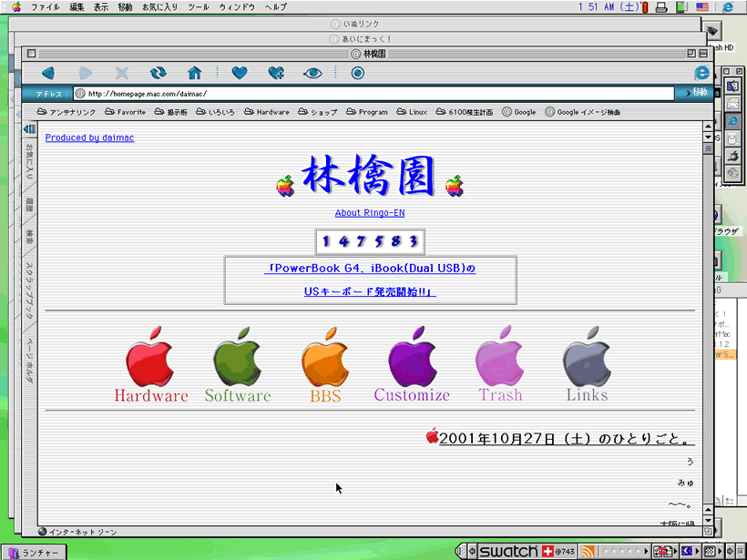747x560 pixels.
Task: Follow the About Ringo-EN link
Action: click(x=370, y=213)
